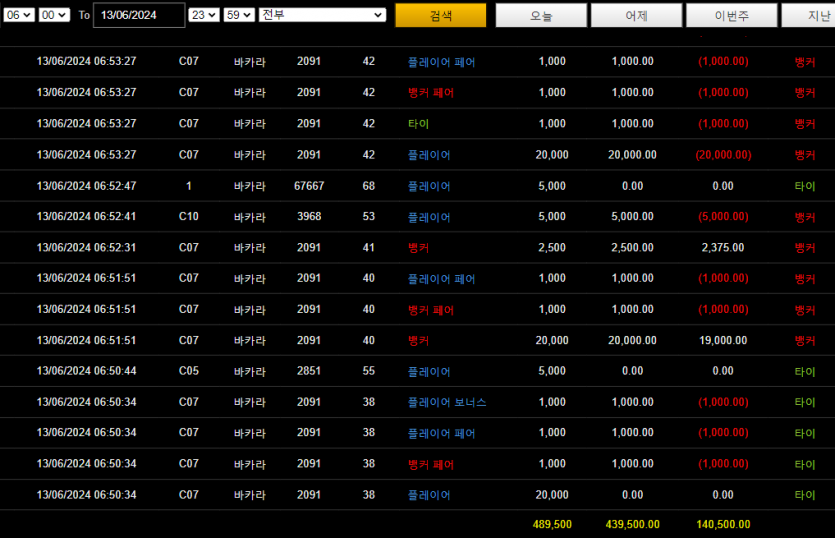The width and height of the screenshot is (835, 538).
Task: Click table code C10
Action: pos(189,216)
